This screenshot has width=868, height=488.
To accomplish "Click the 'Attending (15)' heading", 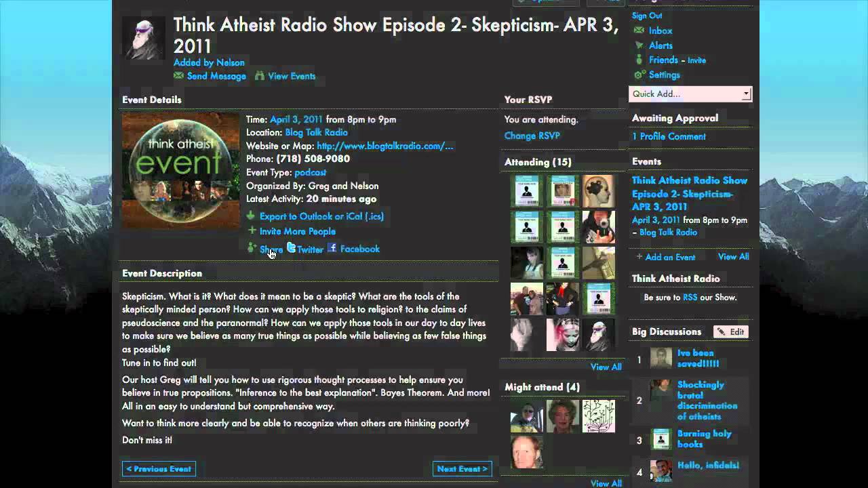I will click(x=538, y=162).
